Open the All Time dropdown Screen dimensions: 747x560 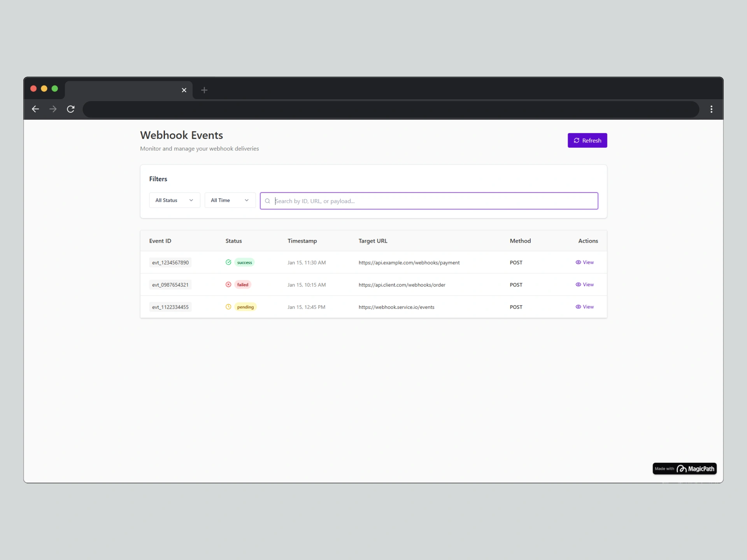(230, 200)
